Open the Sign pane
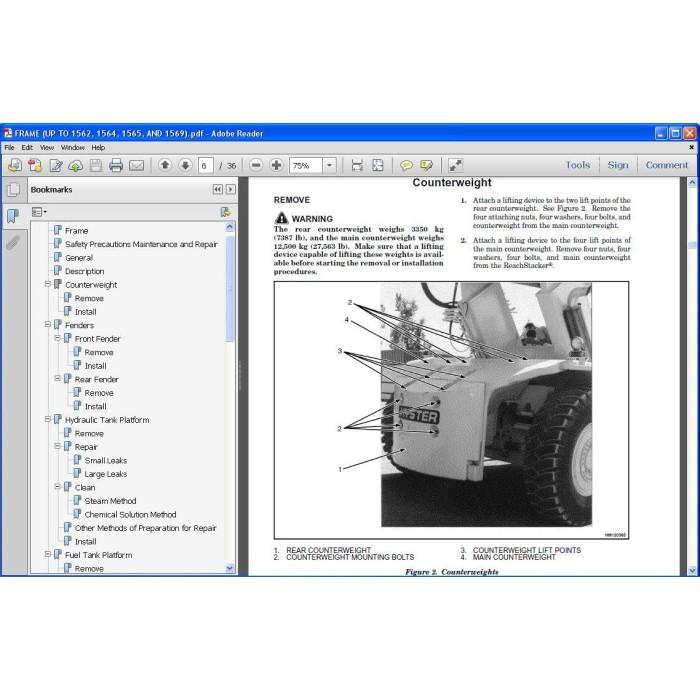Viewport: 700px width, 700px height. 617,165
